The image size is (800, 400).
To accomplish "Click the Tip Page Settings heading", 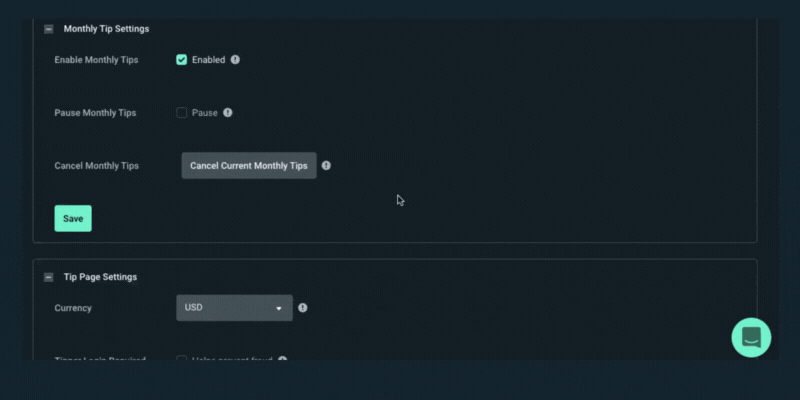I will (x=100, y=277).
